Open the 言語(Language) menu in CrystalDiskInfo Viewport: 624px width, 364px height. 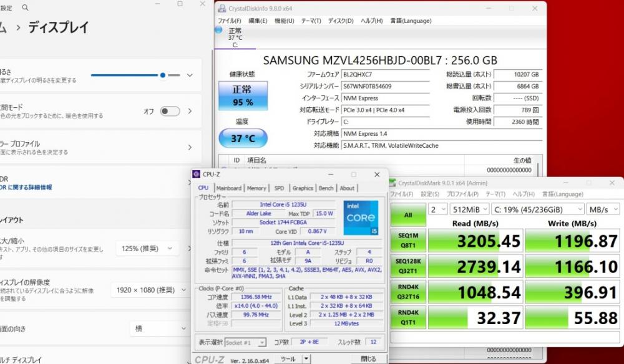(411, 21)
